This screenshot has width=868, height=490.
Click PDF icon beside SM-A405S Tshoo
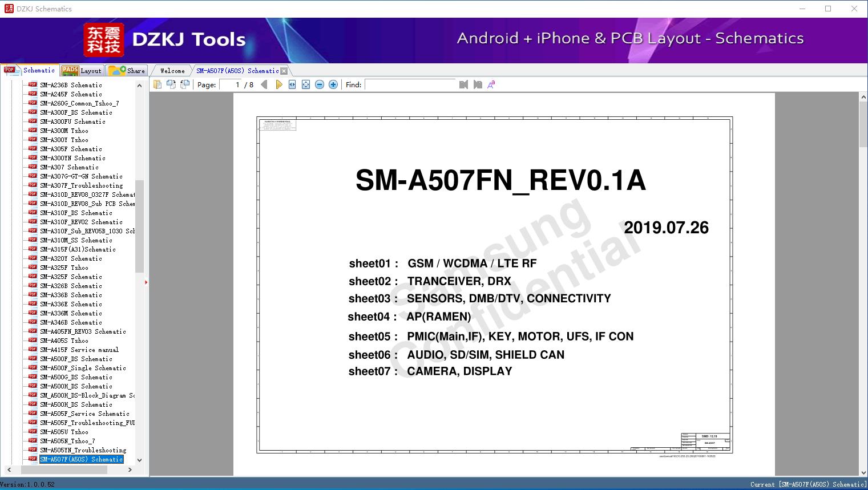(33, 340)
